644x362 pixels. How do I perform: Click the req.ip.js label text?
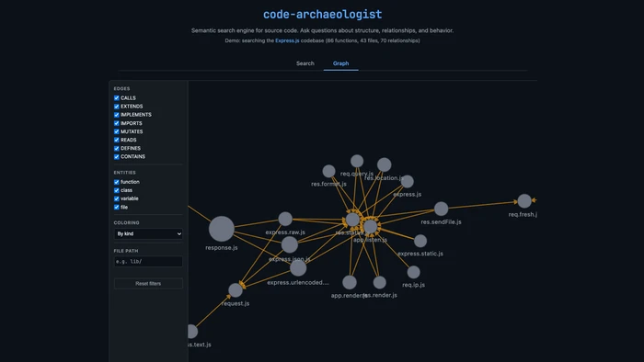[414, 285]
